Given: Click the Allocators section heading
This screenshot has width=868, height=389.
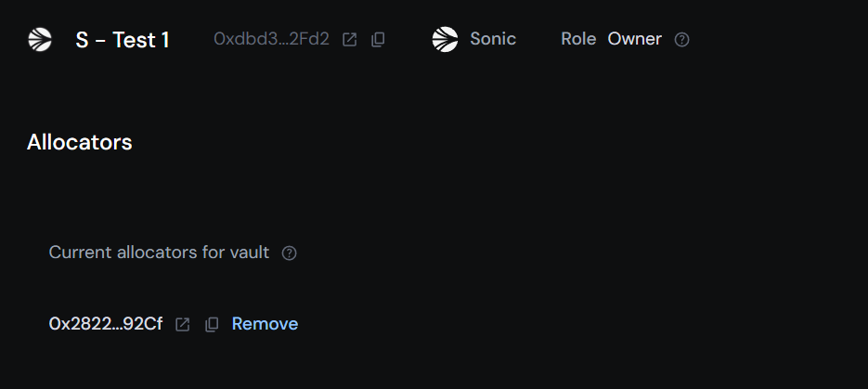Looking at the screenshot, I should (x=80, y=142).
